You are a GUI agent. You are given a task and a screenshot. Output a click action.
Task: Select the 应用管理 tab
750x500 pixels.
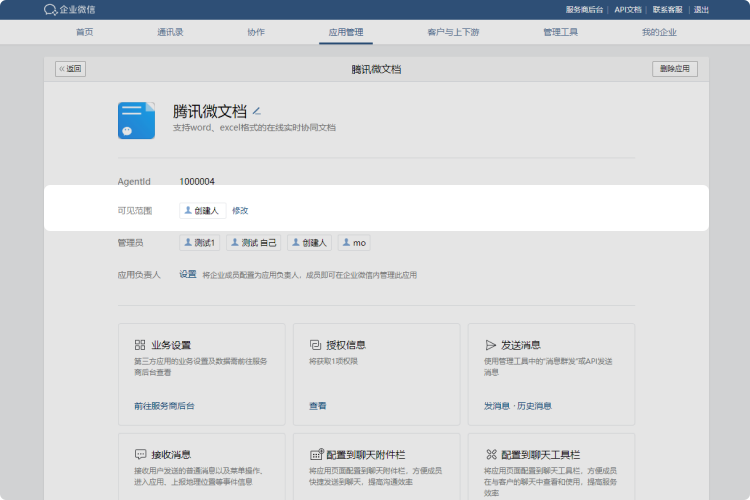pos(346,32)
